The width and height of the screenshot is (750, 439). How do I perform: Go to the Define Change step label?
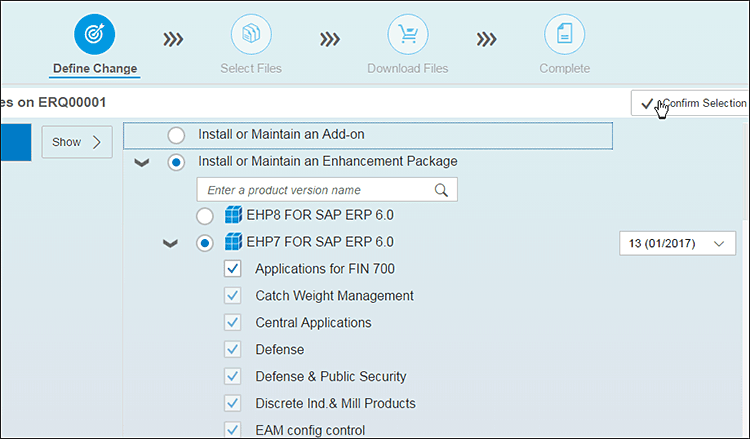94,69
